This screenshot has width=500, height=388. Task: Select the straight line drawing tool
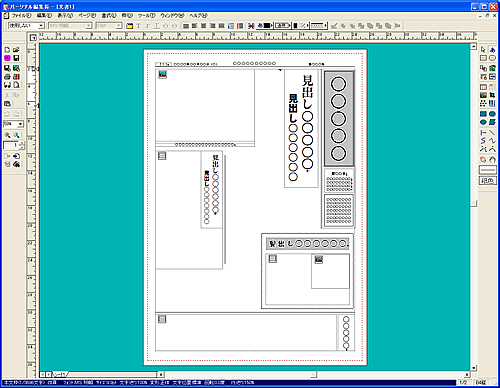[492, 133]
